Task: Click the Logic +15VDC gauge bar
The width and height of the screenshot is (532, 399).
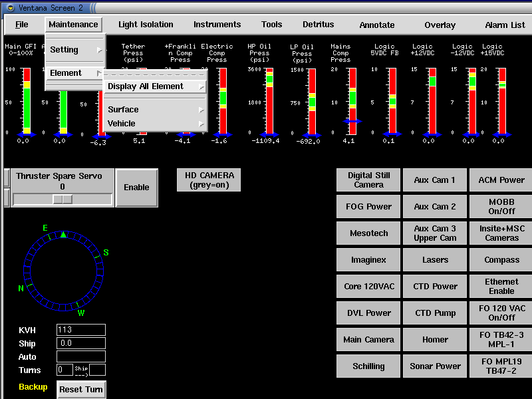Action: (502, 101)
